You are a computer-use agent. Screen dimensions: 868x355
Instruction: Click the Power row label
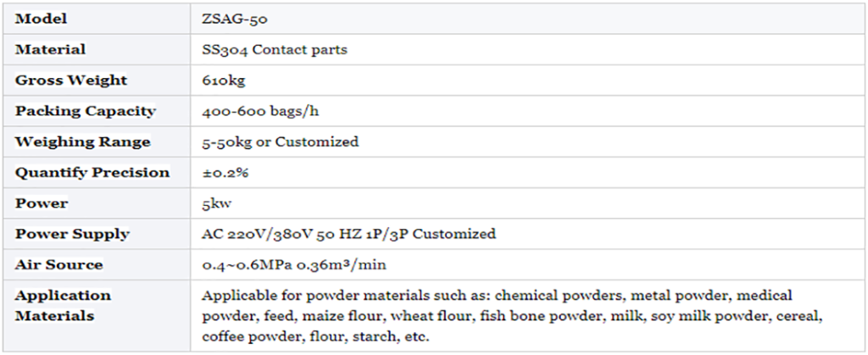click(x=42, y=203)
